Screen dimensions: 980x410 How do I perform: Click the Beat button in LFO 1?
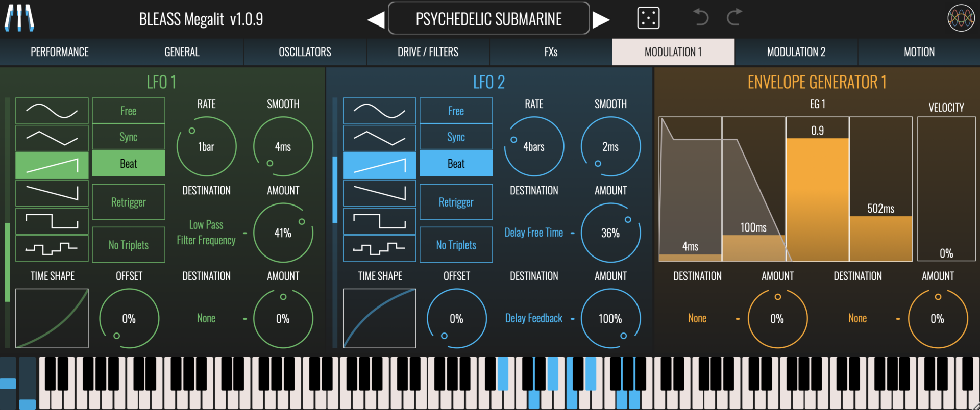pyautogui.click(x=128, y=164)
